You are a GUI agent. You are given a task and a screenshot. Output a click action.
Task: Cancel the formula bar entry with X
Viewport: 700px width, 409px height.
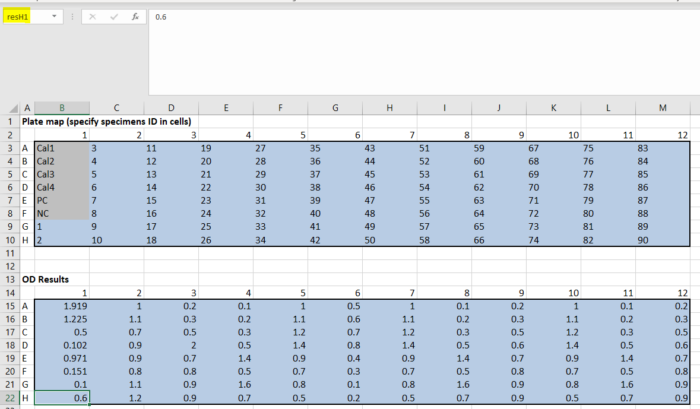92,17
